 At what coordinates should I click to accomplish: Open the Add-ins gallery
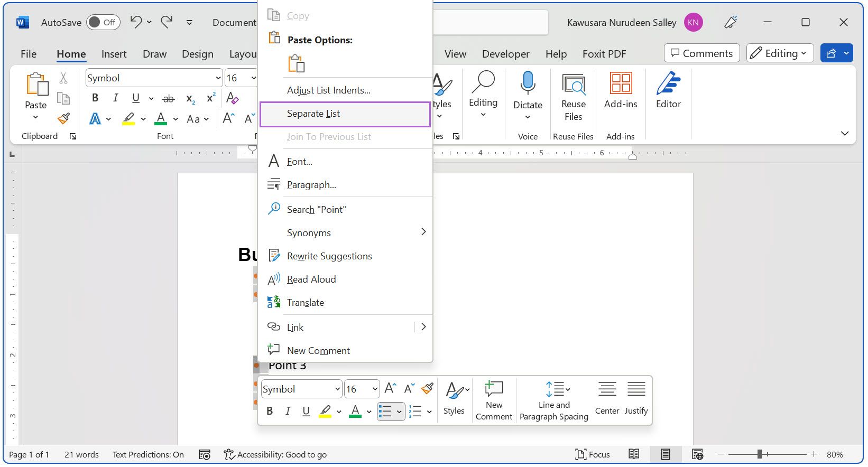[x=621, y=91]
